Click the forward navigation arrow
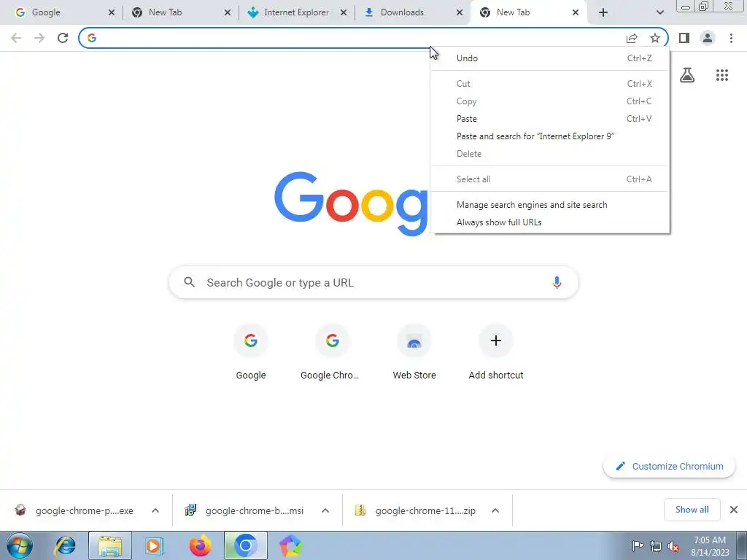This screenshot has height=560, width=747. tap(39, 38)
